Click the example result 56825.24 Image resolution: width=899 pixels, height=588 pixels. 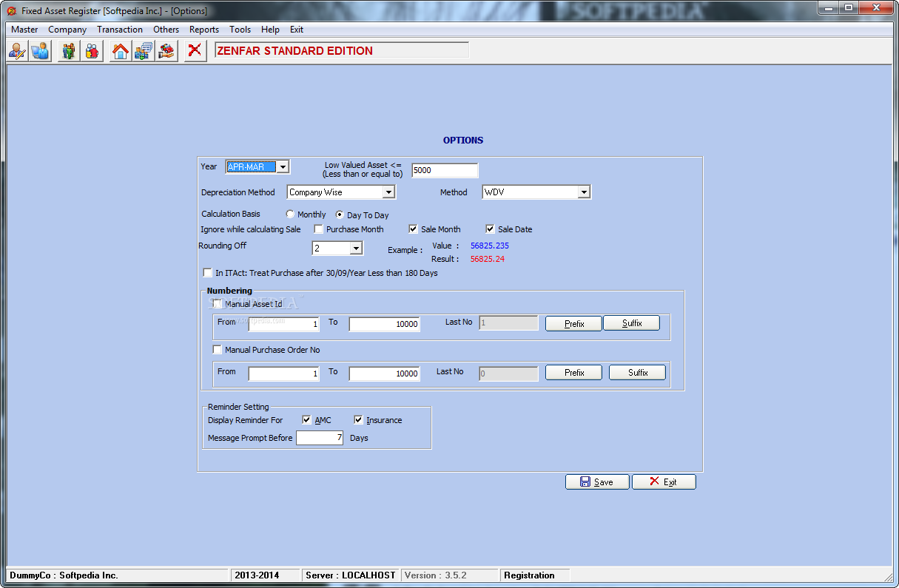(x=488, y=259)
